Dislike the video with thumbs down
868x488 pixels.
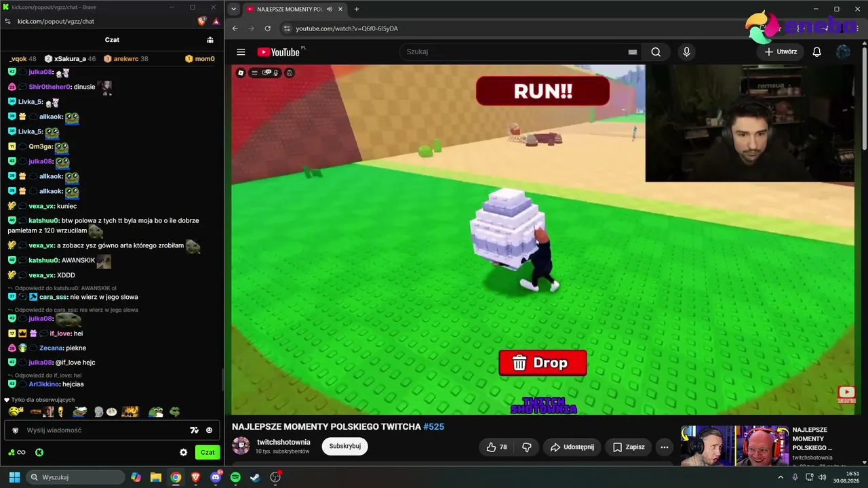click(527, 447)
